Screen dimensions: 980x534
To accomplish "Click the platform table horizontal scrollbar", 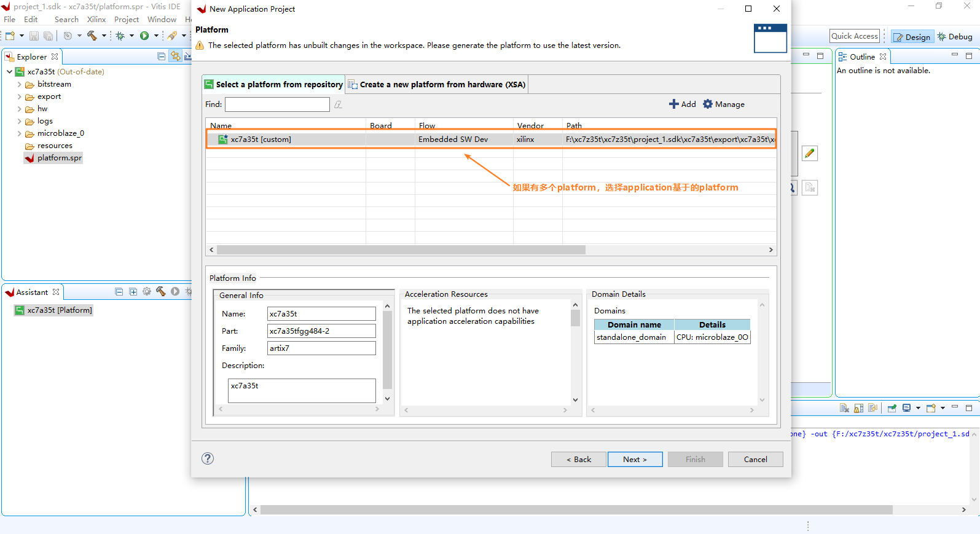I will coord(401,249).
